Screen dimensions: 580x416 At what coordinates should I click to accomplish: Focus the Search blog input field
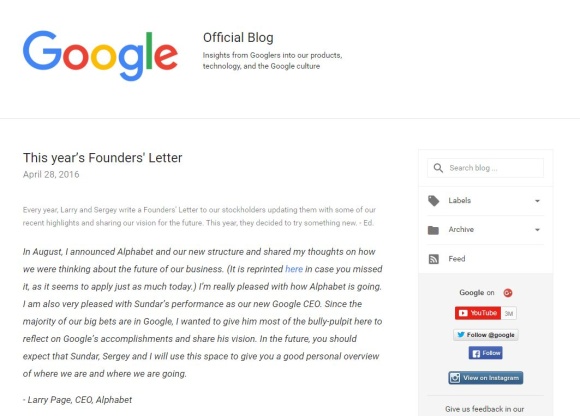click(x=485, y=168)
